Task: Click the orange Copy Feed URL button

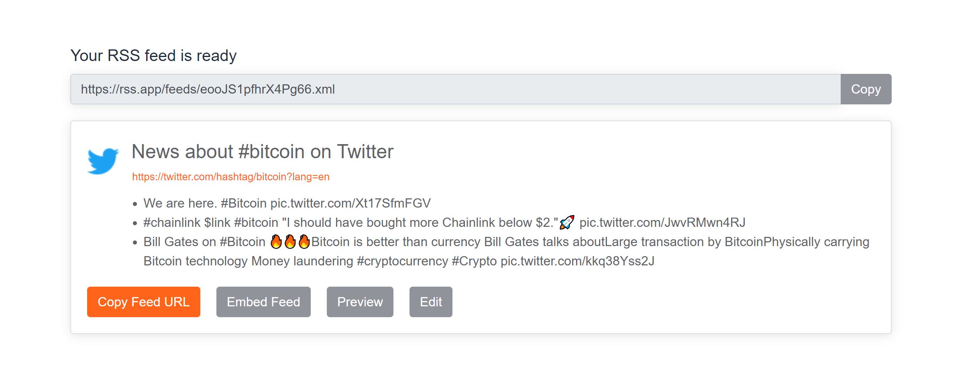Action: [144, 302]
